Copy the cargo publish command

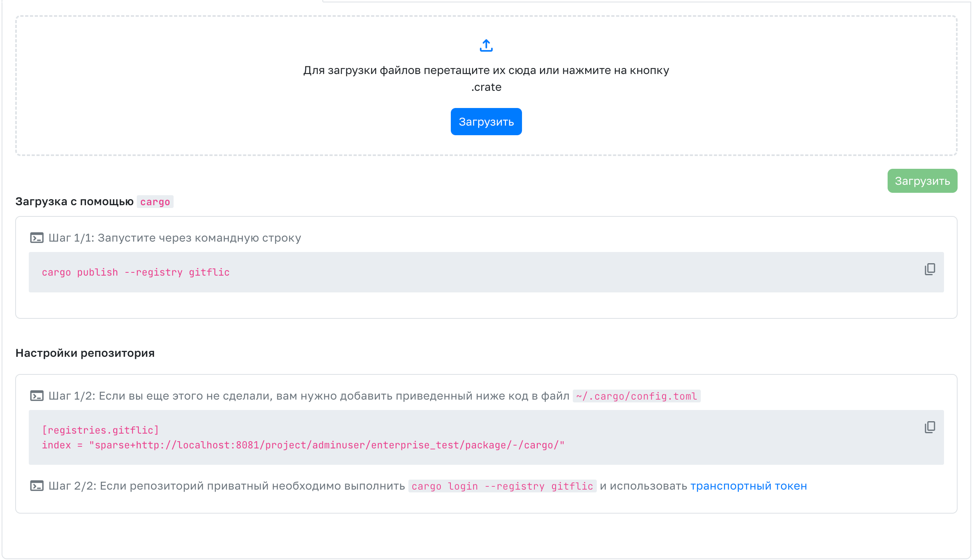[x=930, y=269]
